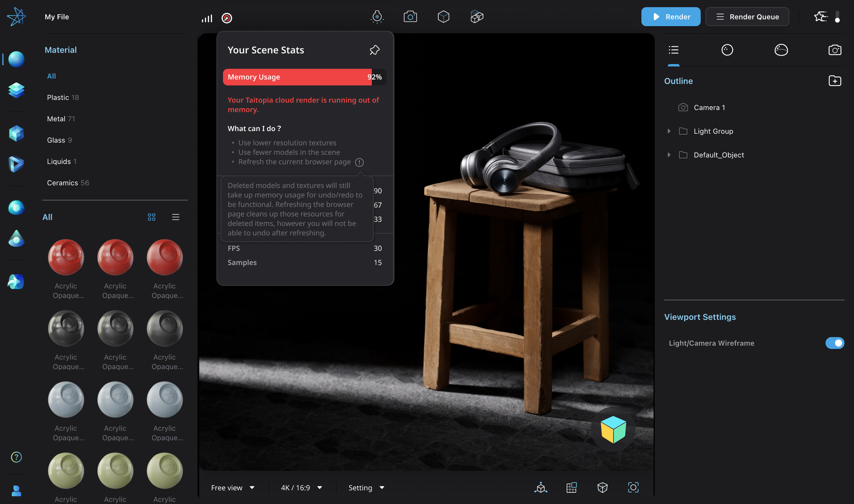Add new folder in Outline

(835, 81)
